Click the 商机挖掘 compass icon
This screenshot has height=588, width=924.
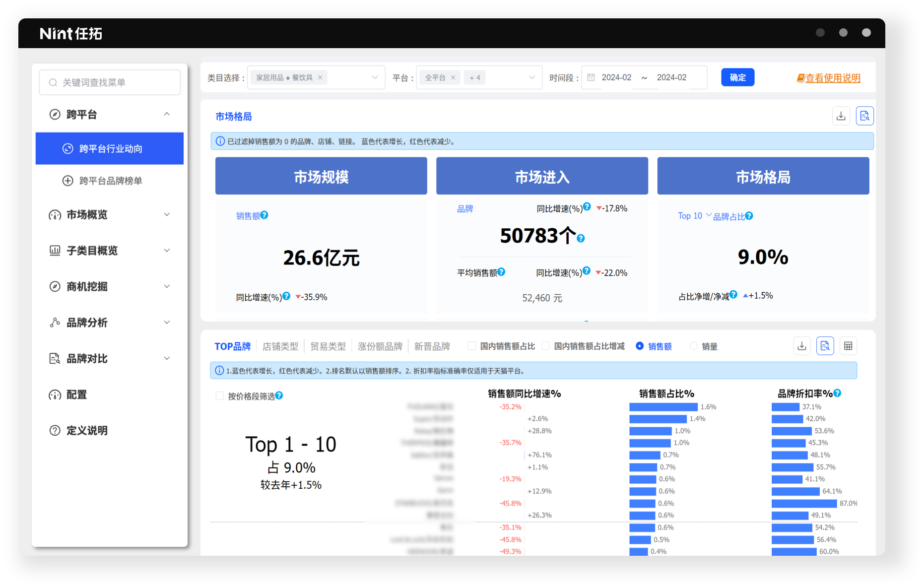click(x=55, y=286)
